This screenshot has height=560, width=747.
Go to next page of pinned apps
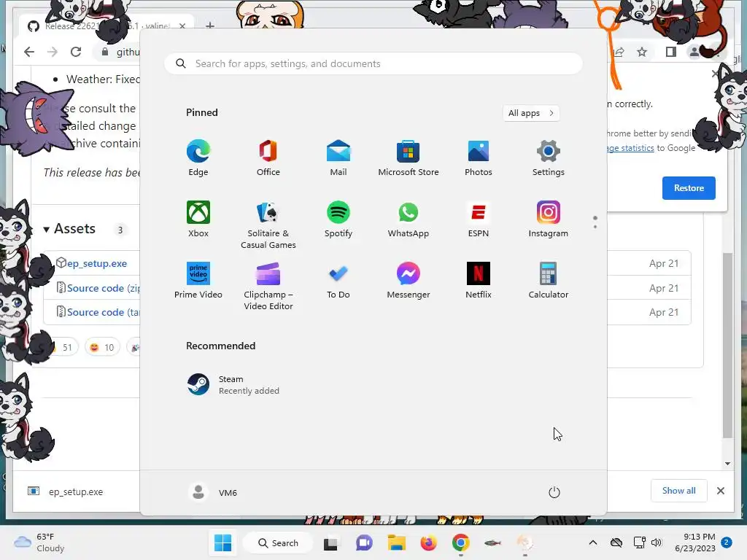[x=595, y=227]
